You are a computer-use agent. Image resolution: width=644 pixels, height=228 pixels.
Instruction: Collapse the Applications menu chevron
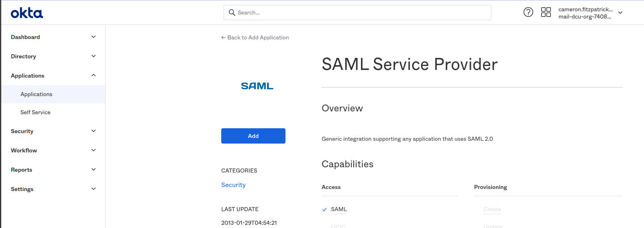tap(94, 76)
